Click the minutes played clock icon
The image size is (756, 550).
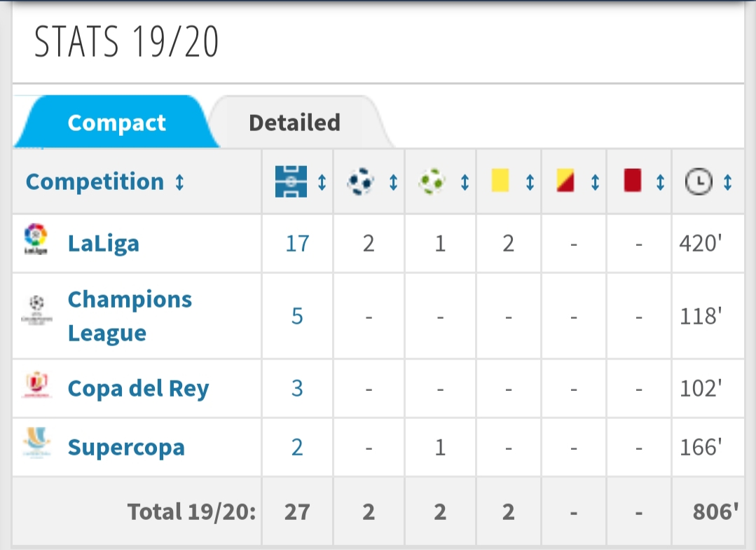click(697, 182)
